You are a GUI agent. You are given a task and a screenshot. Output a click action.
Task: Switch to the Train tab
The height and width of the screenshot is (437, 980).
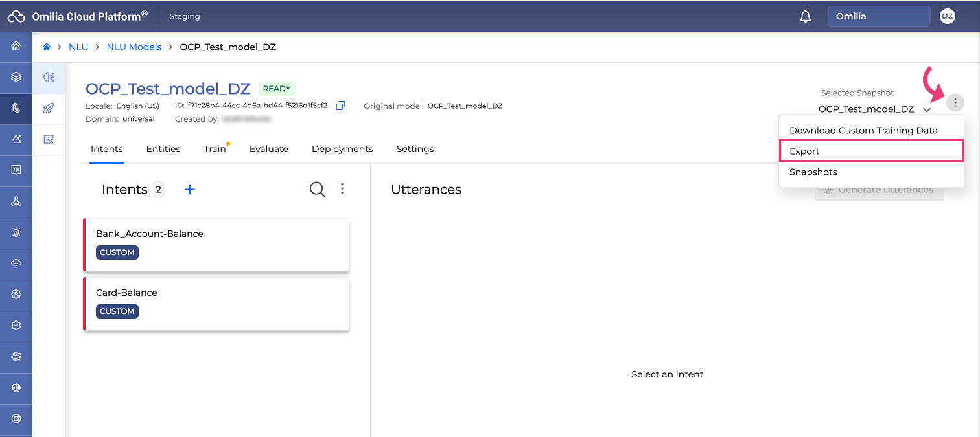pos(215,149)
